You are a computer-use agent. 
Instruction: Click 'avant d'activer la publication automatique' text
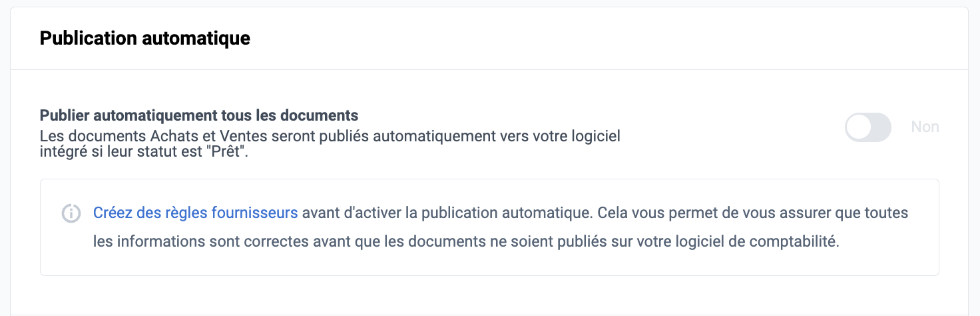point(447,213)
